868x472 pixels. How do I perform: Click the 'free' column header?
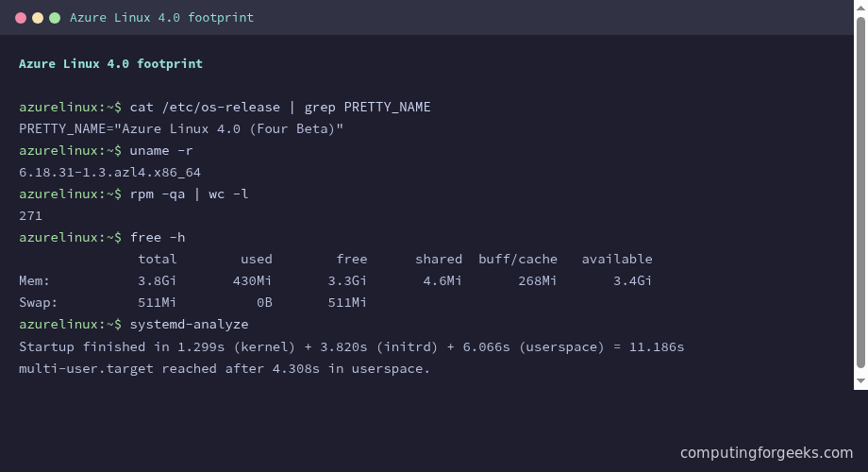coord(352,259)
